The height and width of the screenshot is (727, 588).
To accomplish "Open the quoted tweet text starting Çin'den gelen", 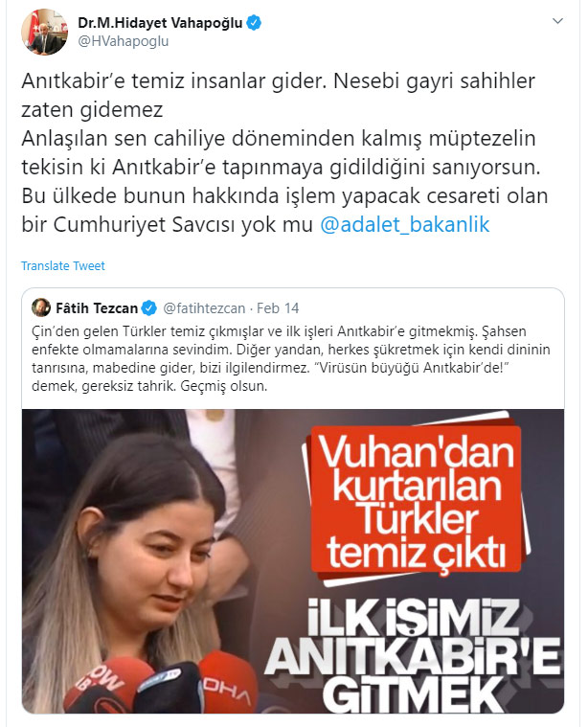I will (291, 358).
